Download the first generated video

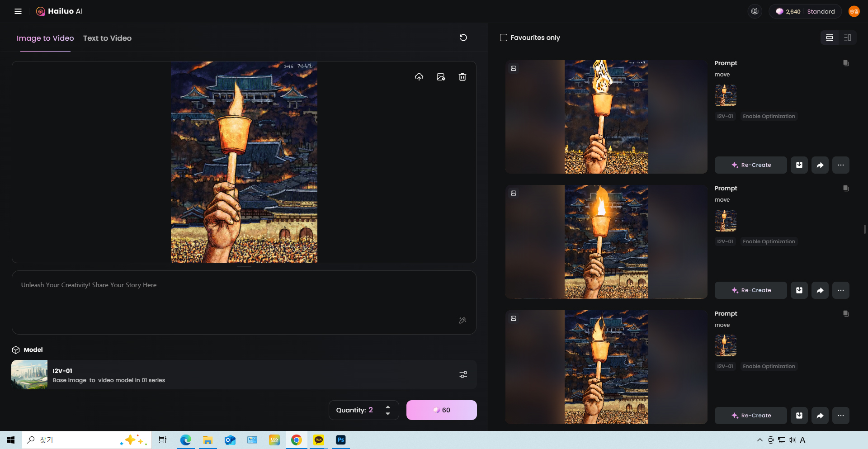pos(799,165)
